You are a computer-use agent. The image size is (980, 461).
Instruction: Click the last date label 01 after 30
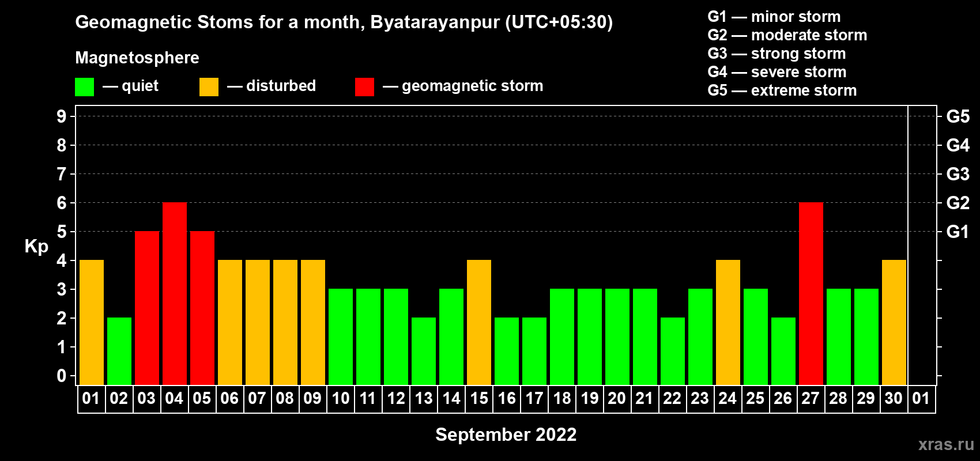(921, 398)
